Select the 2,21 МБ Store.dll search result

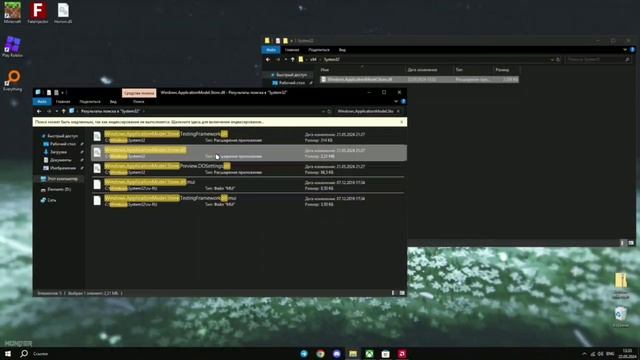(x=248, y=153)
